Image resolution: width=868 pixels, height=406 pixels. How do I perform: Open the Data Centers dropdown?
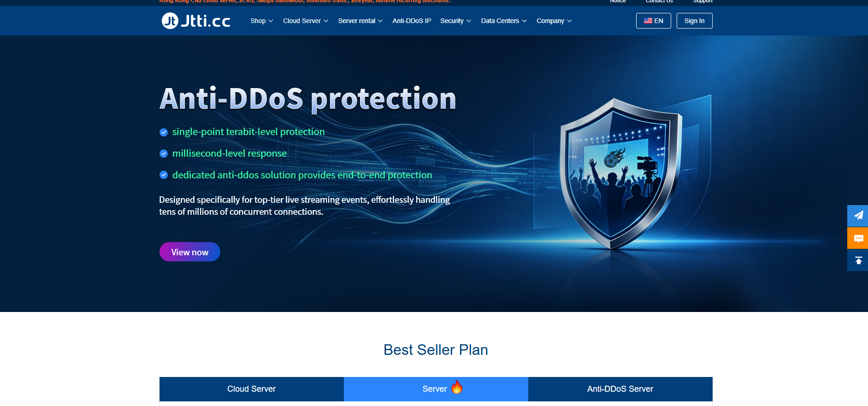coord(504,21)
